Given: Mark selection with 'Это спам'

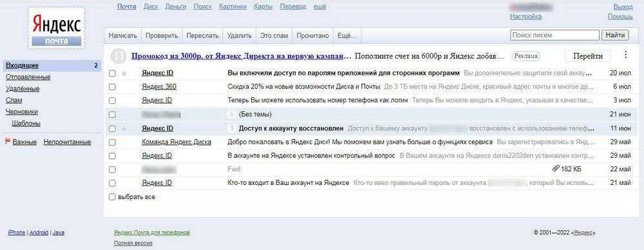Looking at the screenshot, I should tap(274, 36).
